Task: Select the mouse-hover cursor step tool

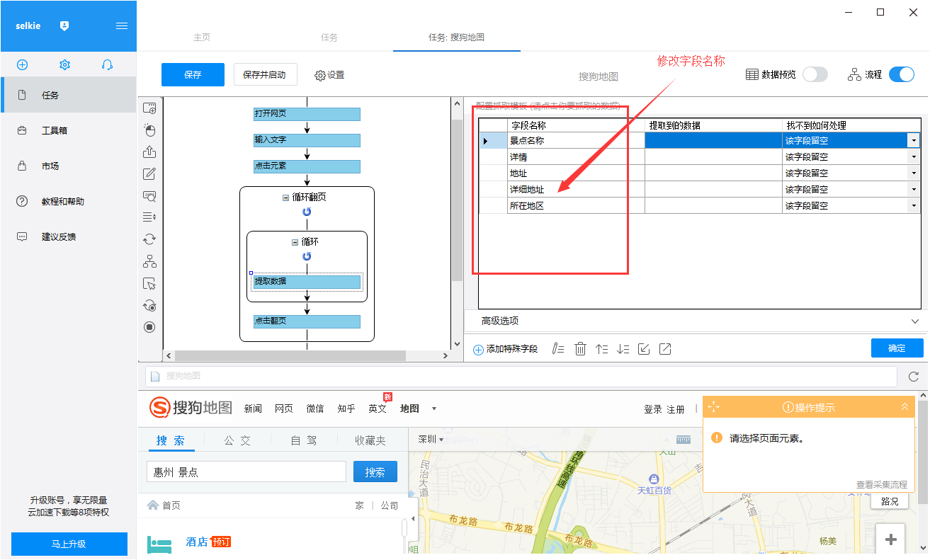Action: [149, 283]
